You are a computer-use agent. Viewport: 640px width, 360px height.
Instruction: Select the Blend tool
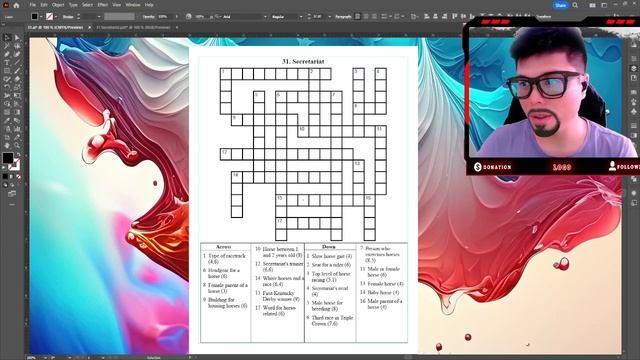17,120
